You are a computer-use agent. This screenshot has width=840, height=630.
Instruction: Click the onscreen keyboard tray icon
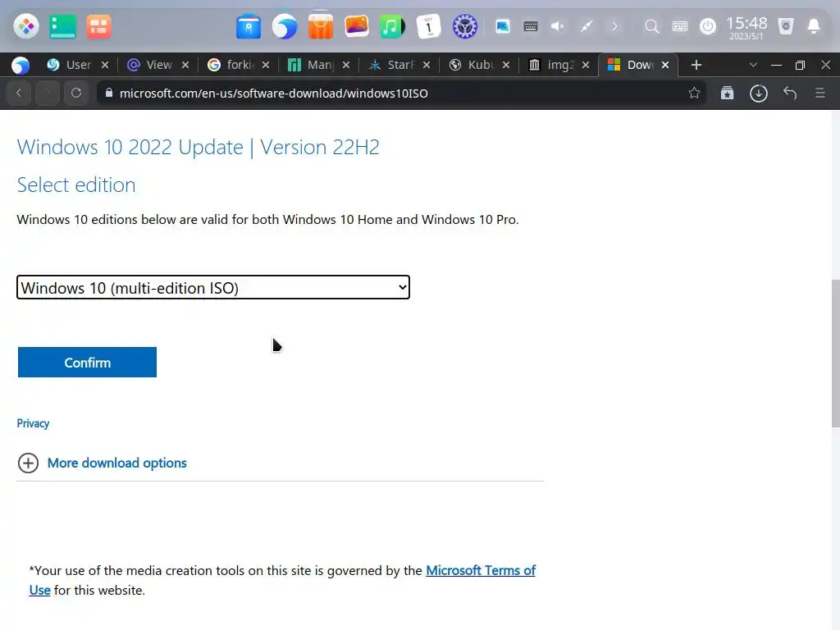pyautogui.click(x=531, y=26)
